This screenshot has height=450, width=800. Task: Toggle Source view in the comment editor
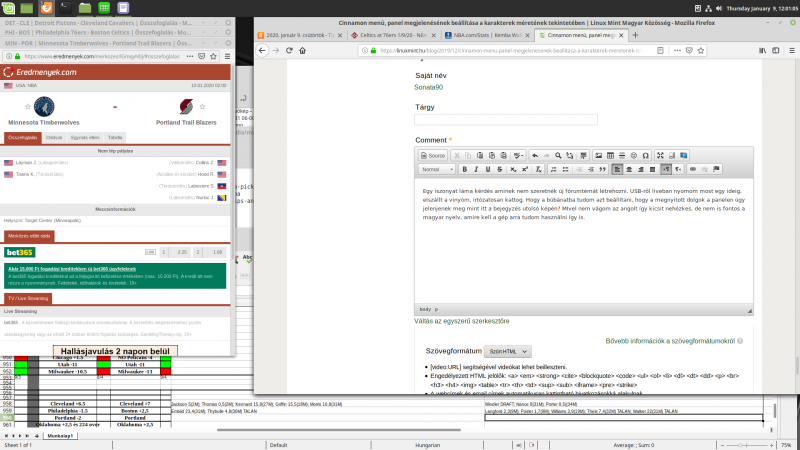click(x=433, y=156)
